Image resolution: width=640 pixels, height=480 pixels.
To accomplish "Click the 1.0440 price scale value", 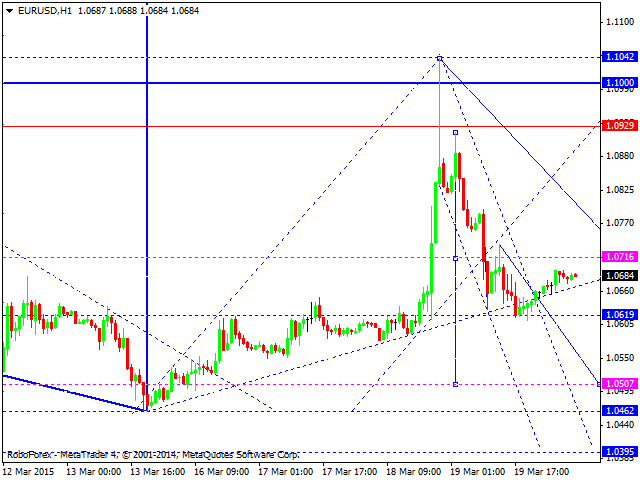I will (x=620, y=425).
